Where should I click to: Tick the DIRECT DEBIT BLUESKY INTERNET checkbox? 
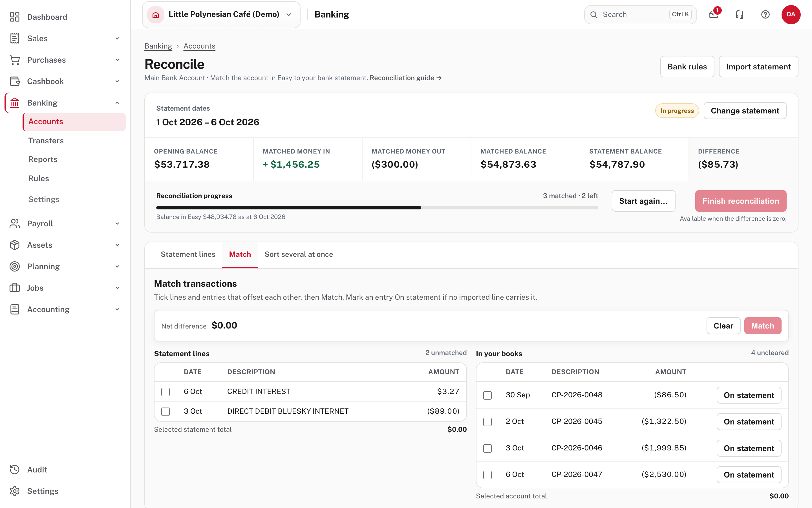pos(166,411)
